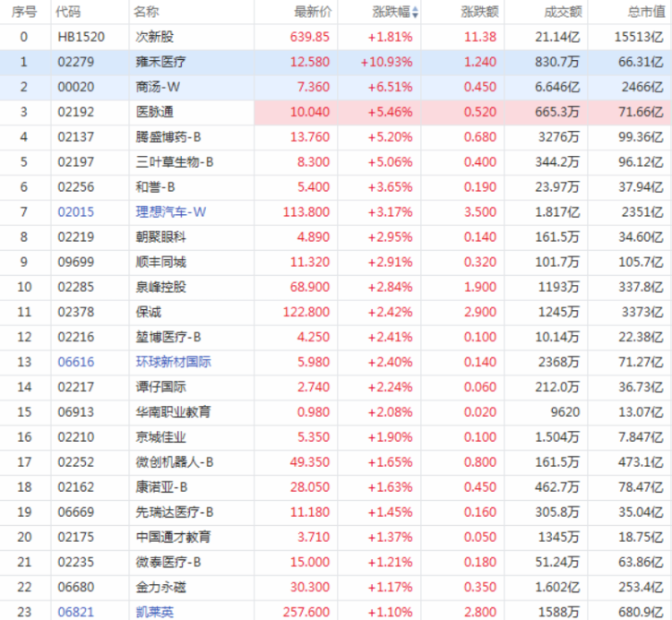The width and height of the screenshot is (672, 620).
Task: Click stock code 06680
Action: [76, 587]
